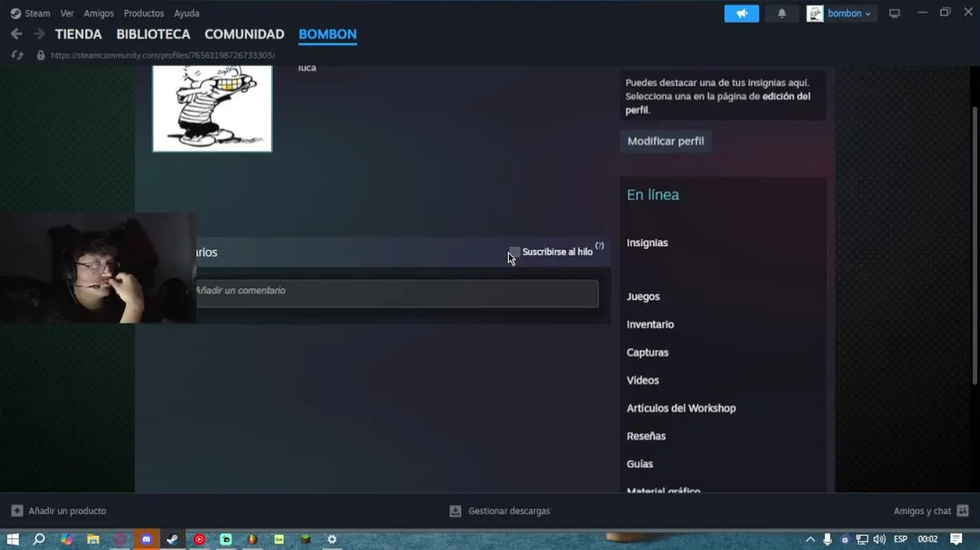Open the Minecraft block icon in taskbar

(305, 539)
